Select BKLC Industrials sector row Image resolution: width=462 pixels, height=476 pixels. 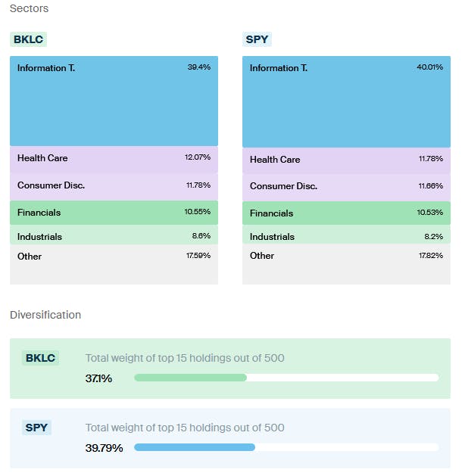114,236
